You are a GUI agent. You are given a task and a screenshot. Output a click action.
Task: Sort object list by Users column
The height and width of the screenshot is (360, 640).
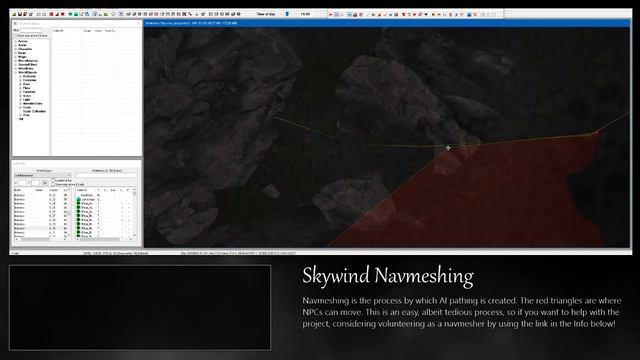(98, 31)
